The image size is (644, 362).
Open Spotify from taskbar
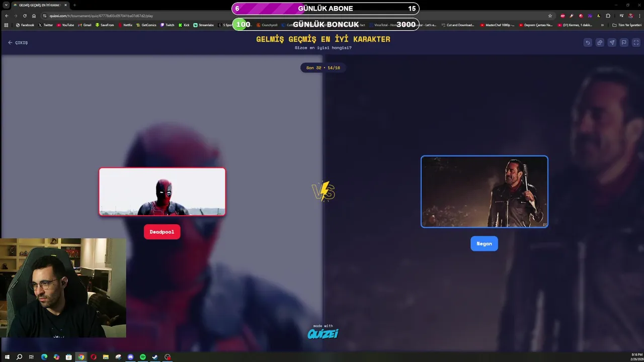click(143, 357)
